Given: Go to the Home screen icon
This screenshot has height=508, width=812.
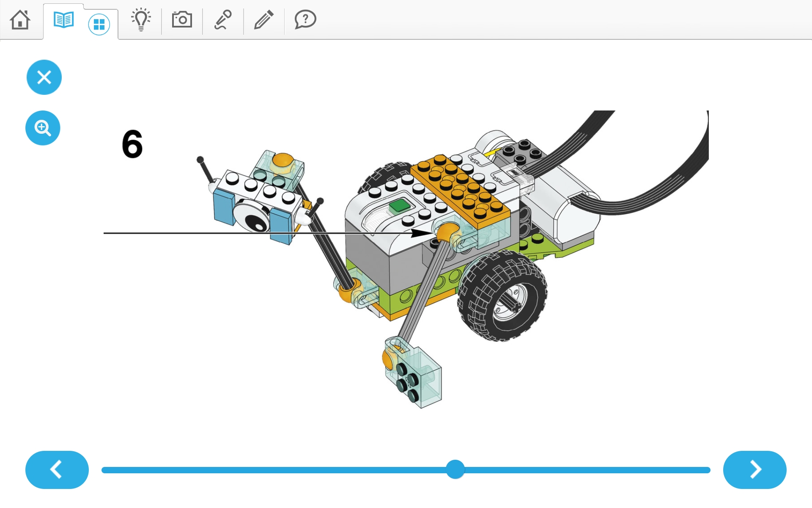Looking at the screenshot, I should click(x=20, y=19).
